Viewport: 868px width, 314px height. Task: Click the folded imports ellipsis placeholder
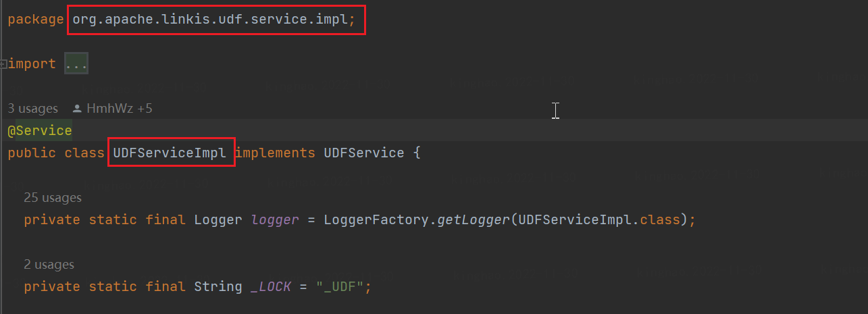point(76,64)
